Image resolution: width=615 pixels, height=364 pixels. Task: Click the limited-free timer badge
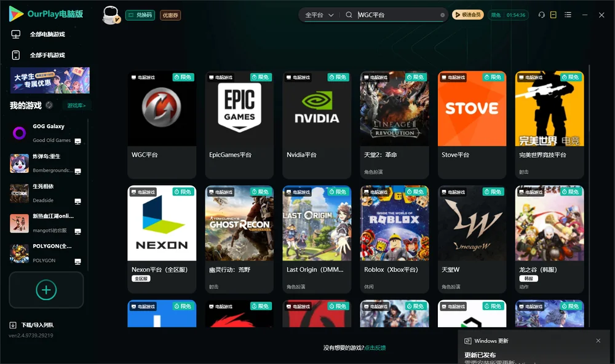click(x=508, y=15)
